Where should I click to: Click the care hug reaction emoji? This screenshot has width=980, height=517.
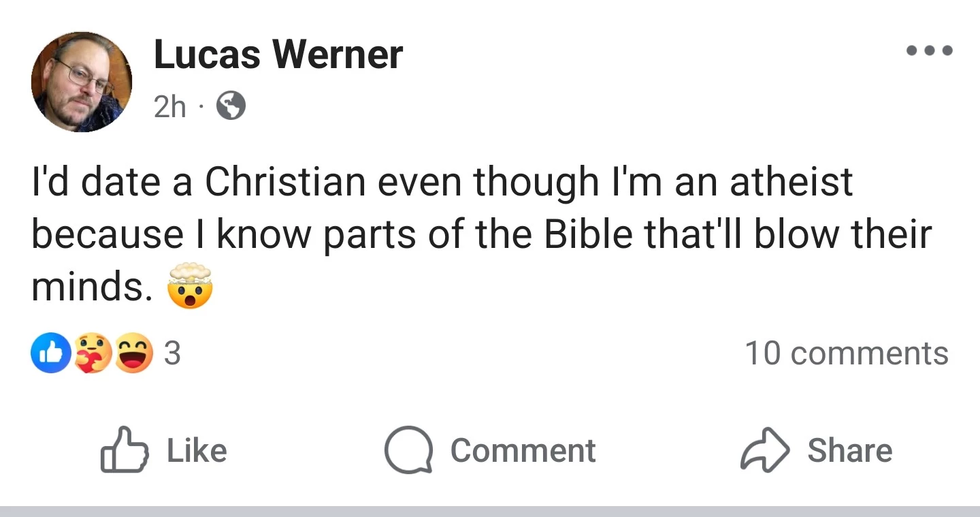point(92,353)
